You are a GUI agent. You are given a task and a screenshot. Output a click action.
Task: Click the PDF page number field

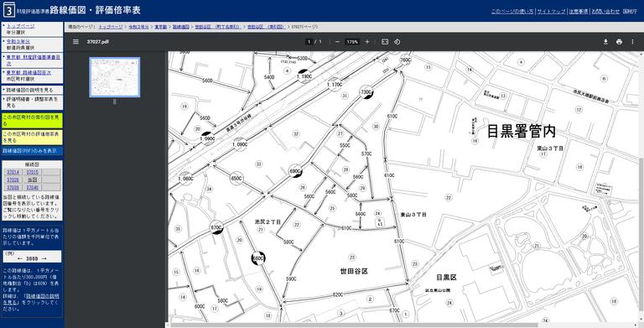pos(308,41)
